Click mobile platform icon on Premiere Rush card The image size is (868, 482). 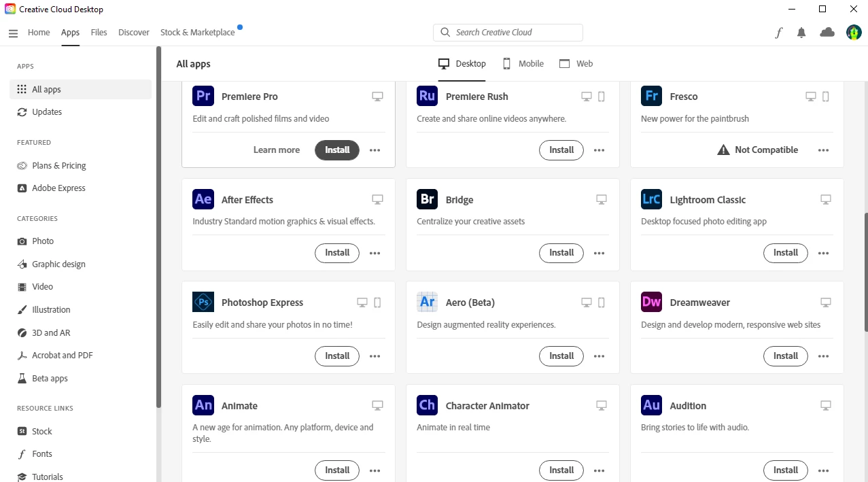[602, 97]
